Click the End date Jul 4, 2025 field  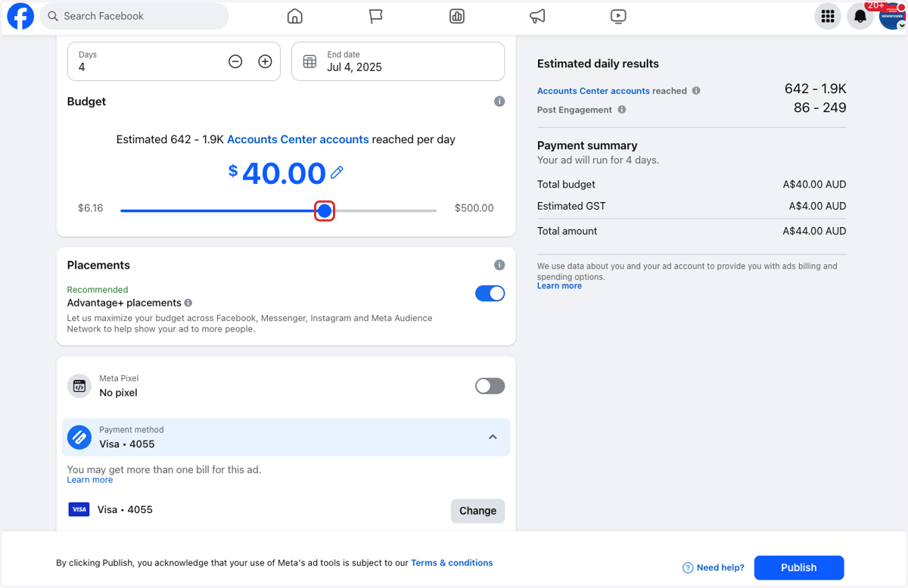pos(398,61)
